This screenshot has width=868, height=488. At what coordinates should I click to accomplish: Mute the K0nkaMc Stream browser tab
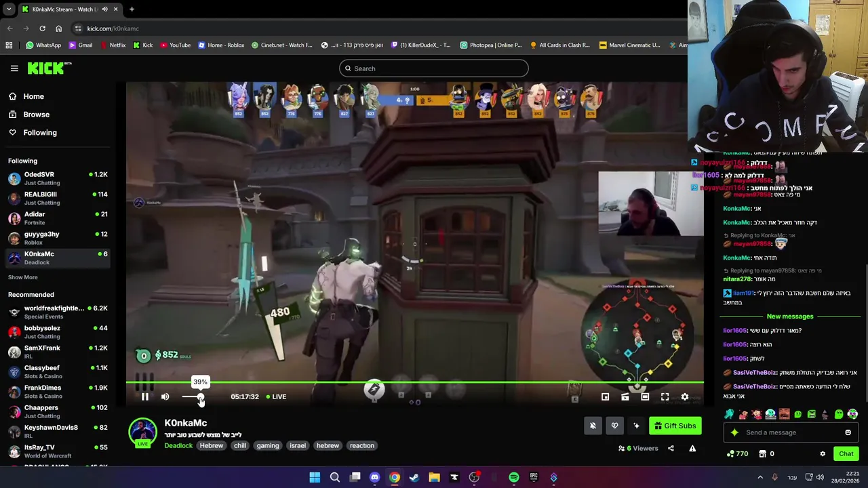coord(104,9)
